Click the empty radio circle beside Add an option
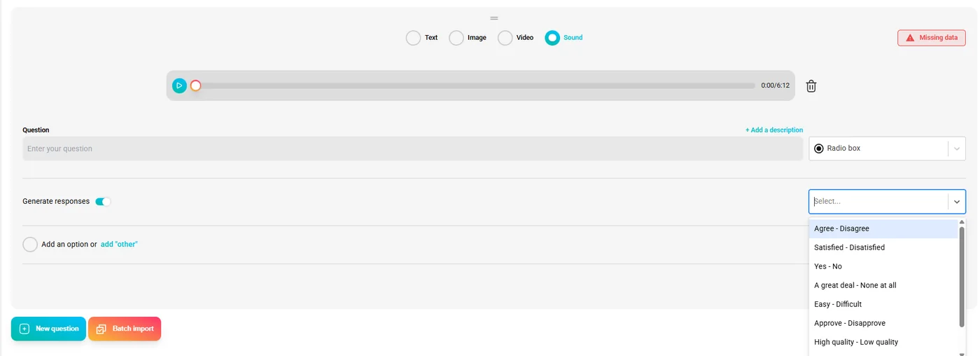The height and width of the screenshot is (356, 980). [x=30, y=245]
